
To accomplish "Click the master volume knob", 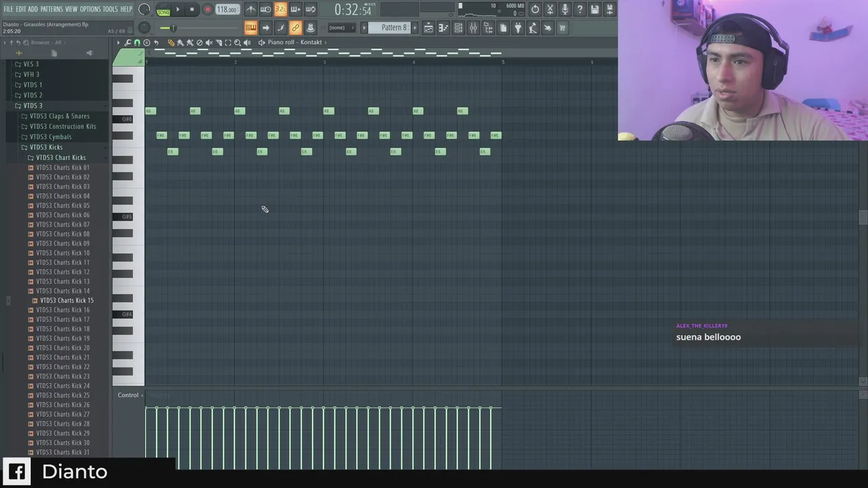I will click(144, 9).
